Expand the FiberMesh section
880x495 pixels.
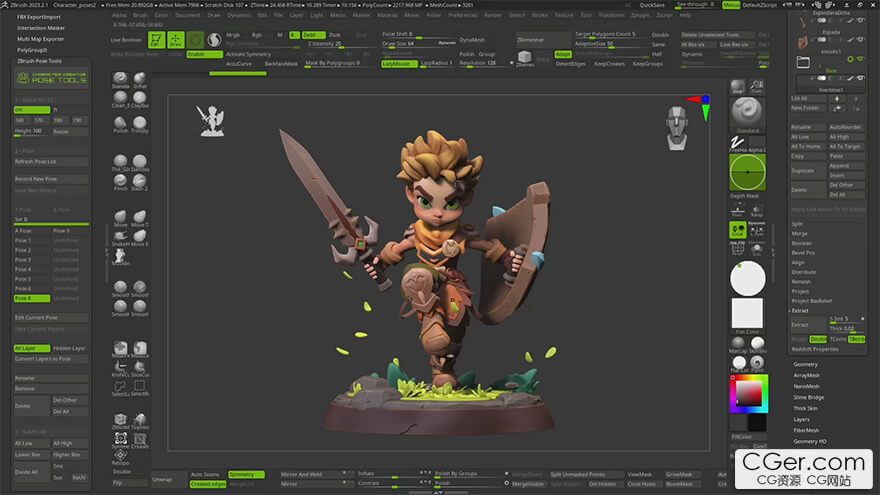coord(806,430)
